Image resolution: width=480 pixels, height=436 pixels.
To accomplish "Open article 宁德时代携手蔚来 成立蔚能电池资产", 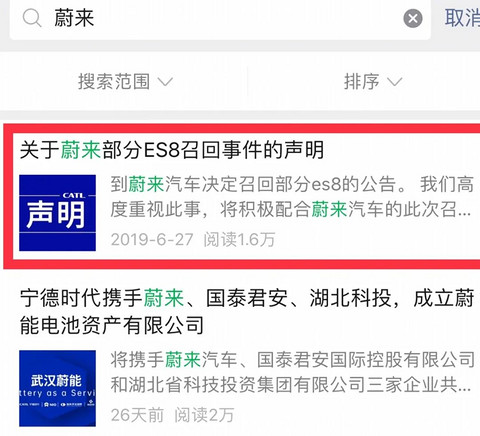I will (247, 312).
